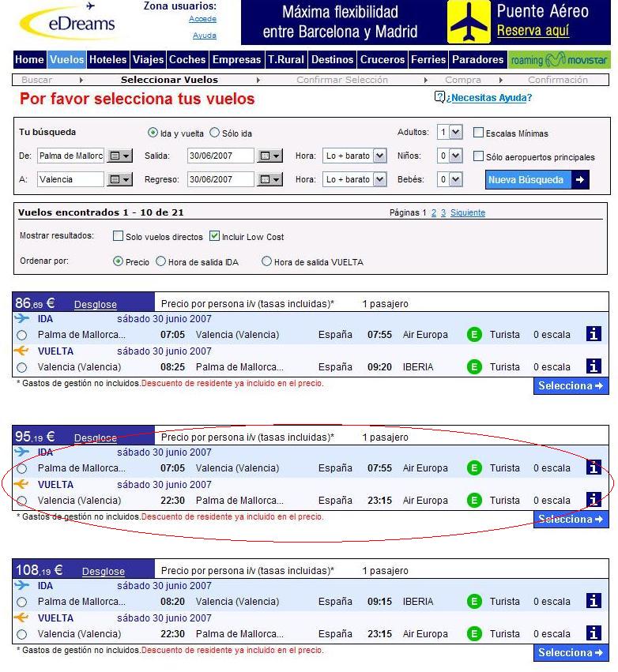Open the Cruceros tab
Screen dimensions: 618x672
382,59
